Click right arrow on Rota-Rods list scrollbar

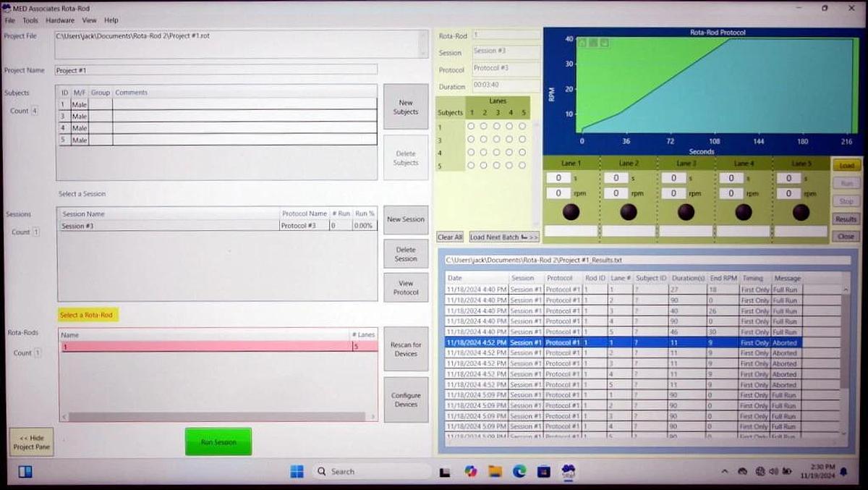[x=373, y=417]
